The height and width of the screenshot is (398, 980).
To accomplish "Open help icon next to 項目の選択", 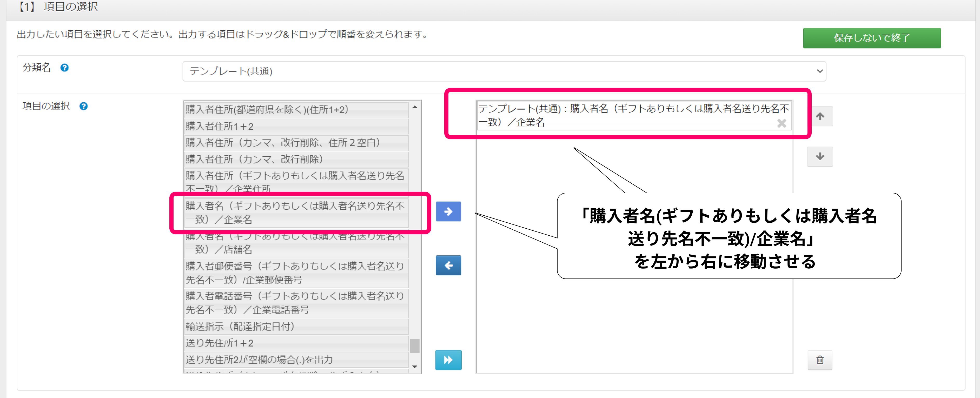I will 83,106.
